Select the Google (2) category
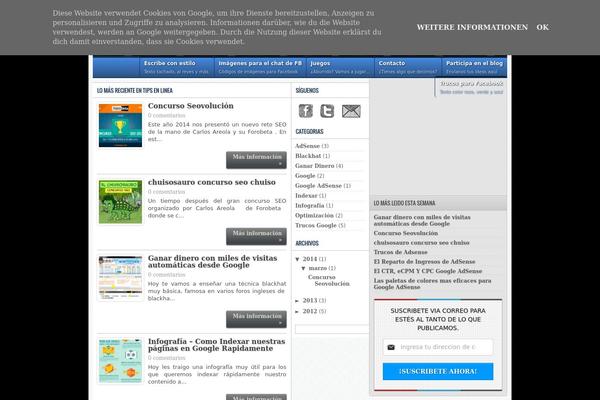The image size is (600, 400). coord(305,176)
